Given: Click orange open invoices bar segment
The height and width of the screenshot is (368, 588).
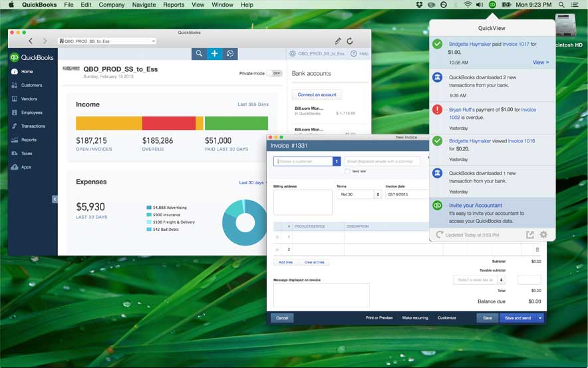Looking at the screenshot, I should coord(108,123).
